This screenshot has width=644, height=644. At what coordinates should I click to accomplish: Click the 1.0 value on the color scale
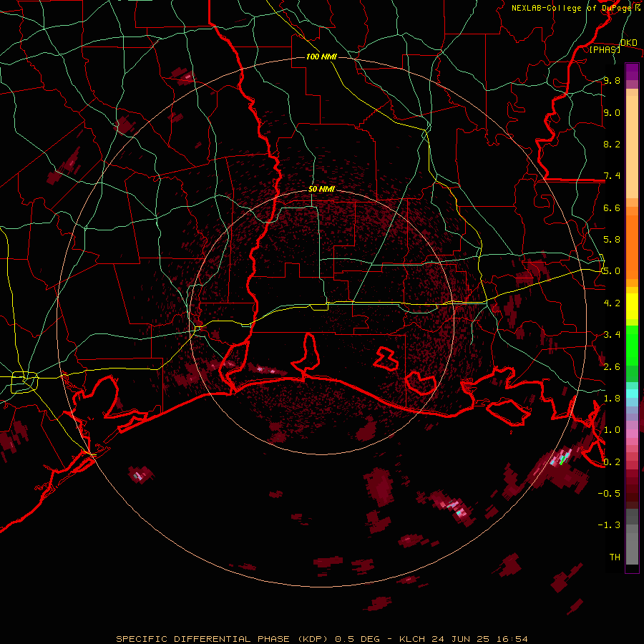(x=612, y=430)
